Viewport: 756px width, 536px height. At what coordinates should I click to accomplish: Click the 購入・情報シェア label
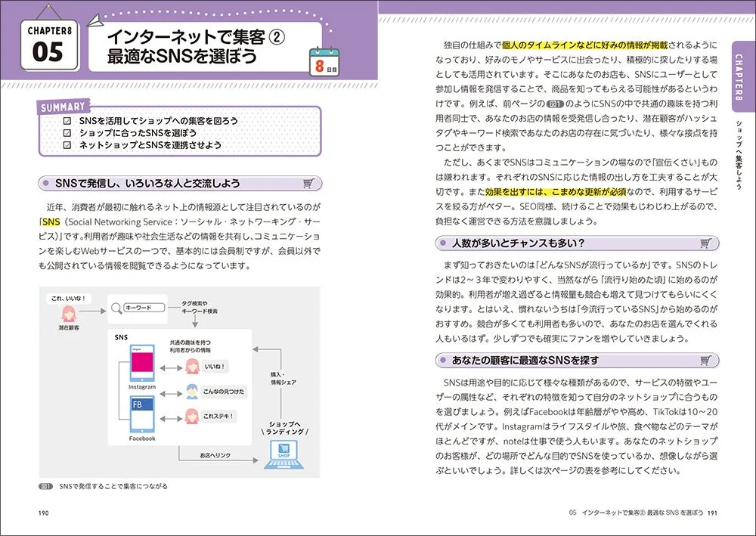(x=283, y=379)
